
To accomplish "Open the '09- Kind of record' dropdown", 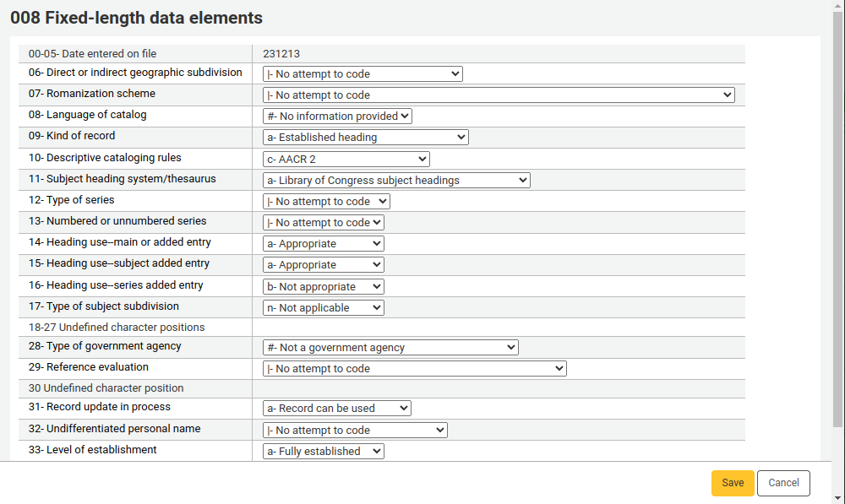I will [x=365, y=137].
